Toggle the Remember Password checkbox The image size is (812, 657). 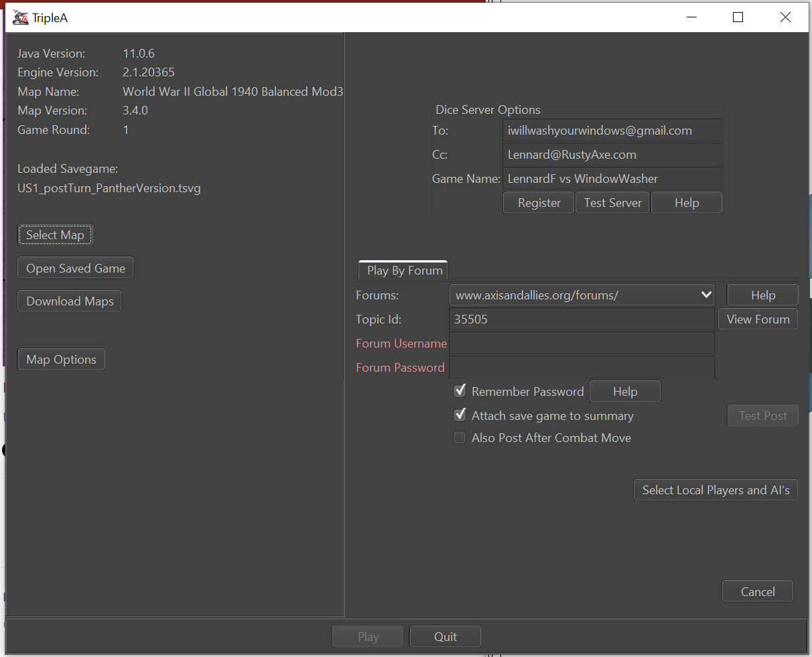pos(460,391)
